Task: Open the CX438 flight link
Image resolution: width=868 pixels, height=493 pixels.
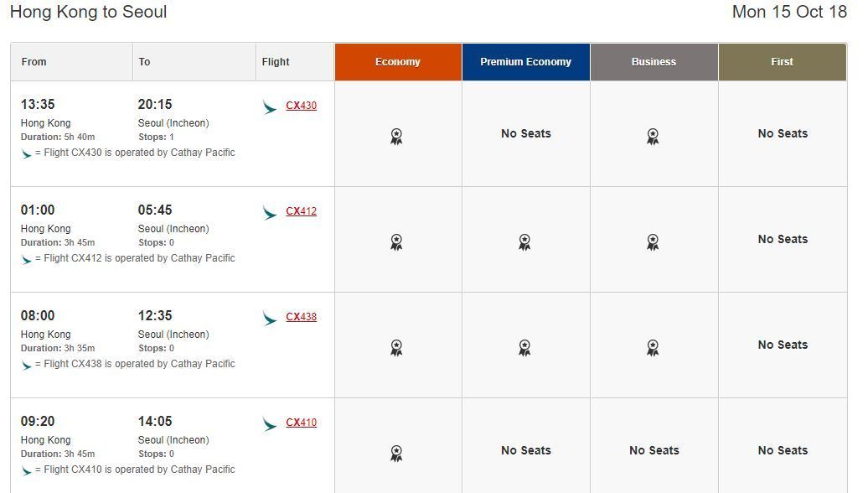Action: pos(301,317)
